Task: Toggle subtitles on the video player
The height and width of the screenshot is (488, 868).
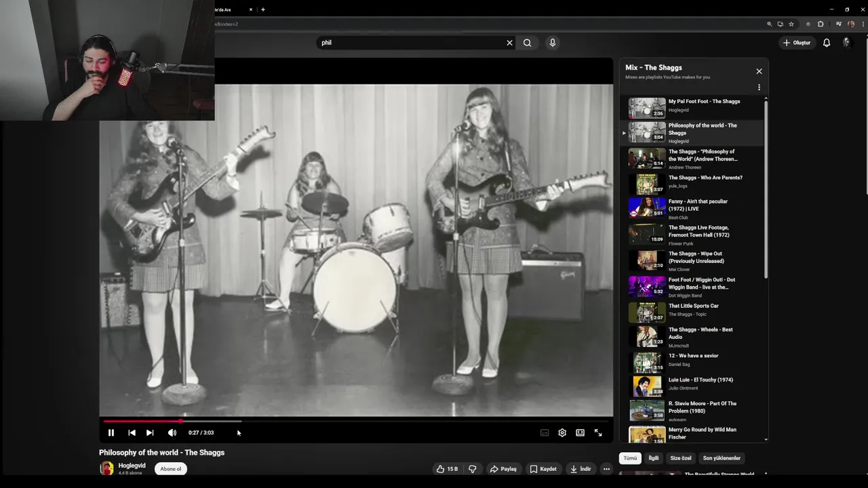Action: coord(545,432)
